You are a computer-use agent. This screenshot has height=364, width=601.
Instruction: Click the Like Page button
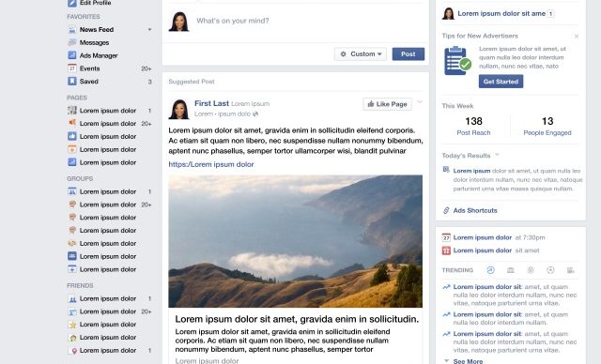[x=387, y=104]
